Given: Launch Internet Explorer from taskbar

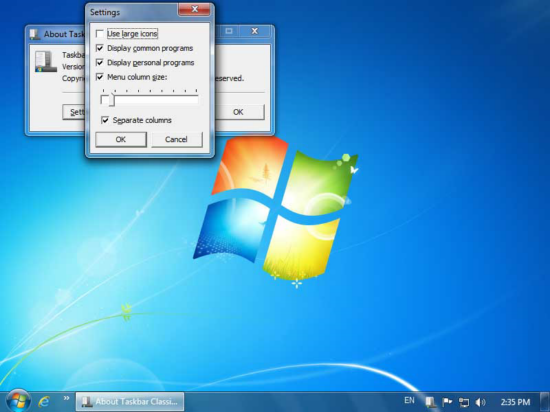Looking at the screenshot, I should [x=44, y=401].
